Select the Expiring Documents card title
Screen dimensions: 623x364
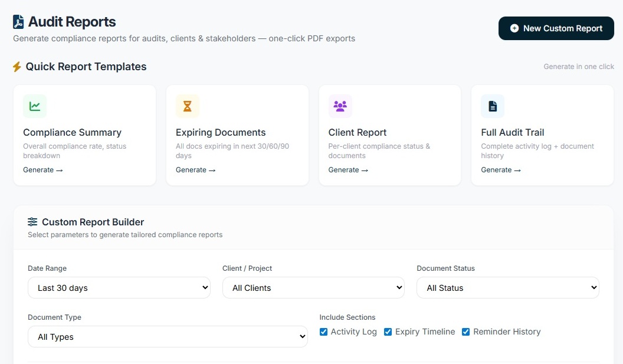221,132
